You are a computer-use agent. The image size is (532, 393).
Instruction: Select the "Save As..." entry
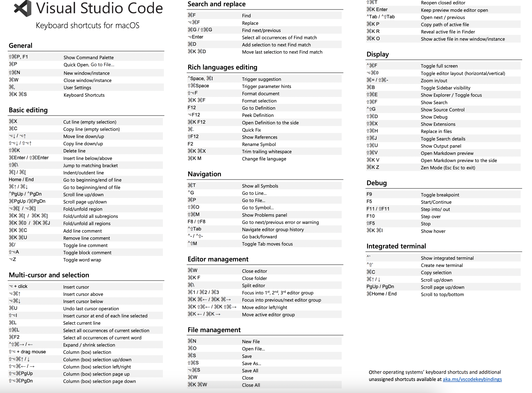coord(252,363)
